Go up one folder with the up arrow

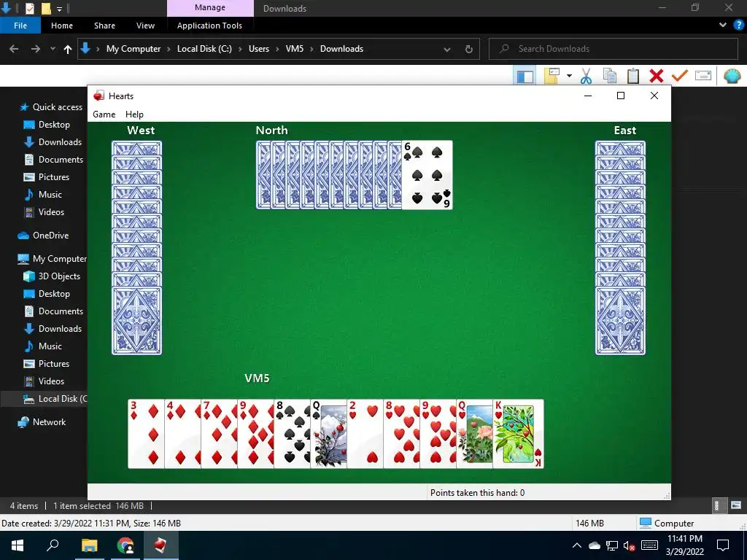(x=68, y=49)
